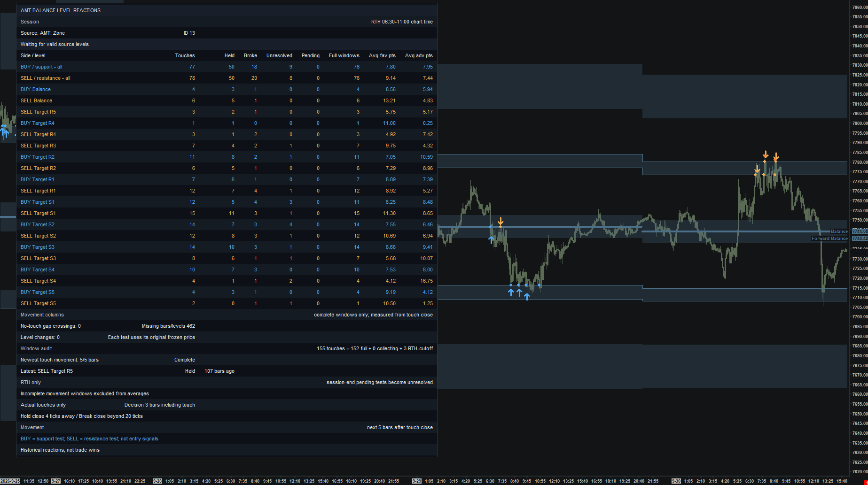The height and width of the screenshot is (485, 868).
Task: Click the 7740.42 price tag on price axis
Action: click(860, 239)
